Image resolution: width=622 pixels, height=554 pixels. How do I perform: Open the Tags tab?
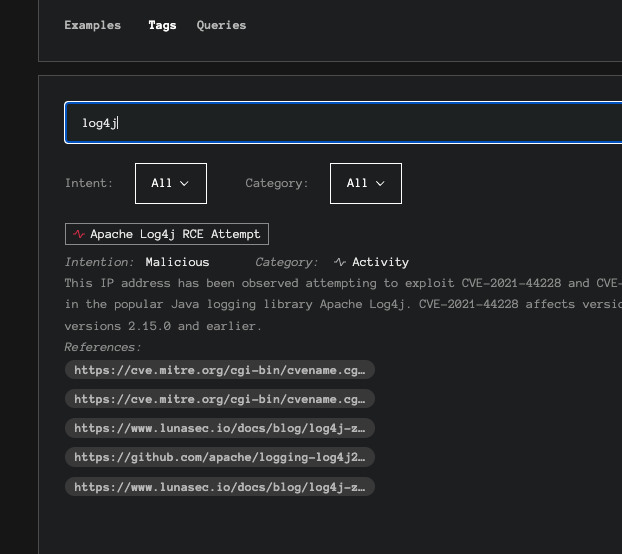pos(162,25)
